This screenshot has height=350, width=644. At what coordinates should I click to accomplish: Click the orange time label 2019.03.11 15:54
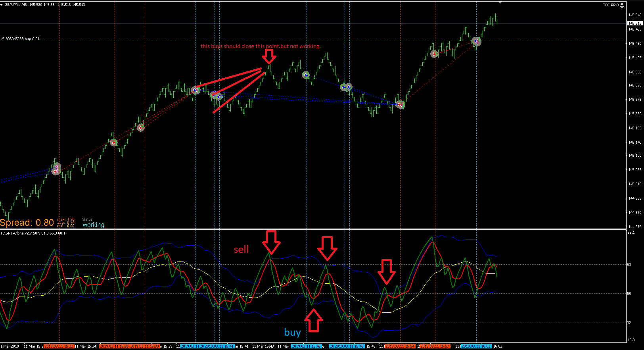(x=400, y=346)
